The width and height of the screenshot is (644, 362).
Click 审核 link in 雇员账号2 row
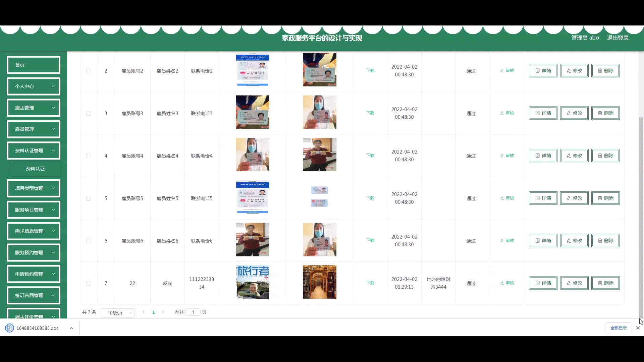[x=507, y=71]
